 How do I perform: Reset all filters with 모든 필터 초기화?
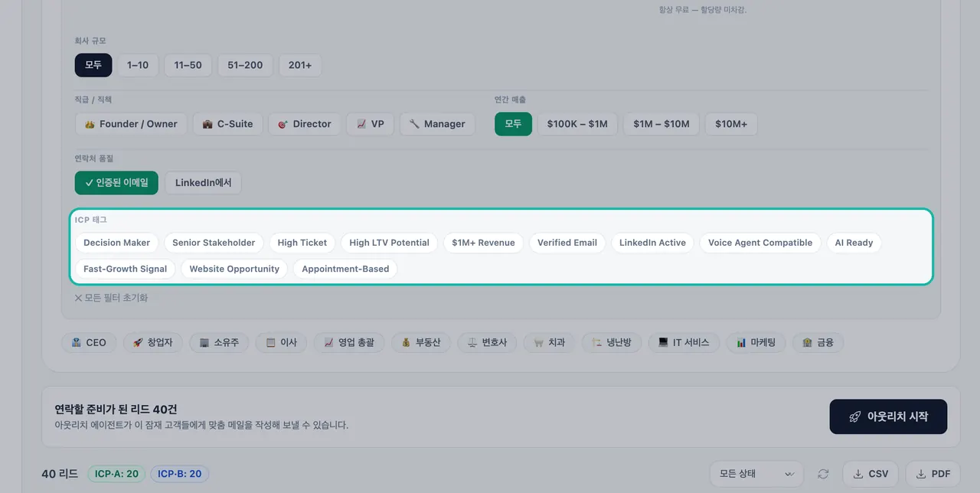[111, 298]
